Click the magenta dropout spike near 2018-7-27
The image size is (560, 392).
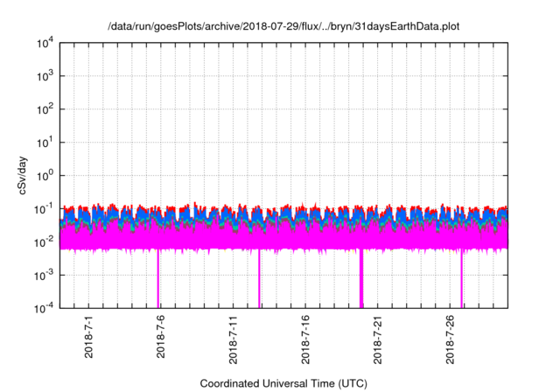pos(461,278)
